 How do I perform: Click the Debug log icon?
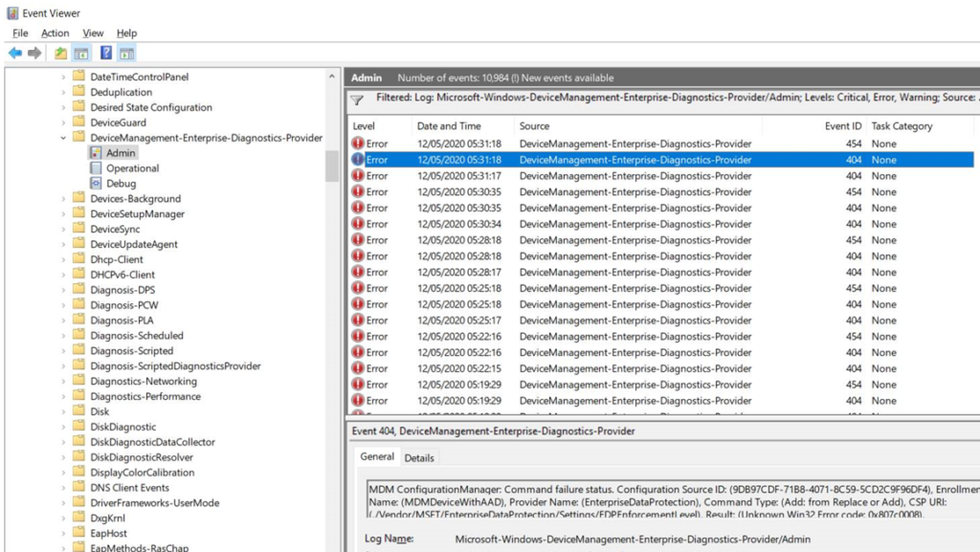click(96, 183)
